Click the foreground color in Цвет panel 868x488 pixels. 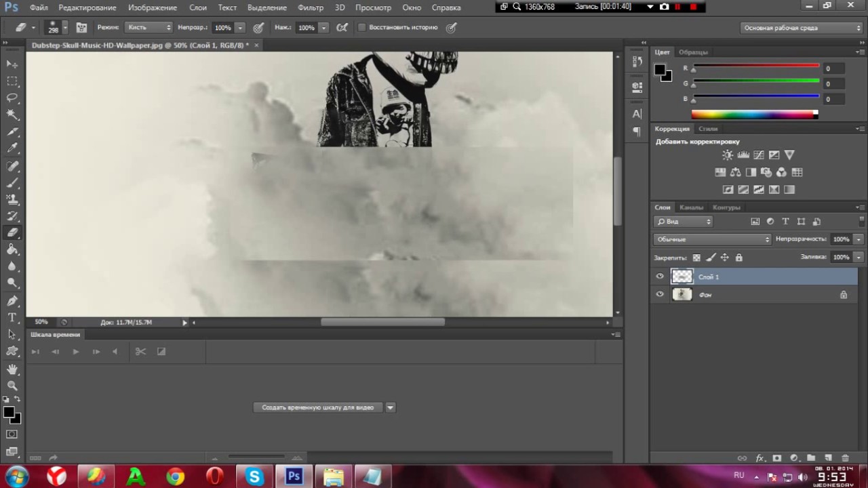[660, 70]
